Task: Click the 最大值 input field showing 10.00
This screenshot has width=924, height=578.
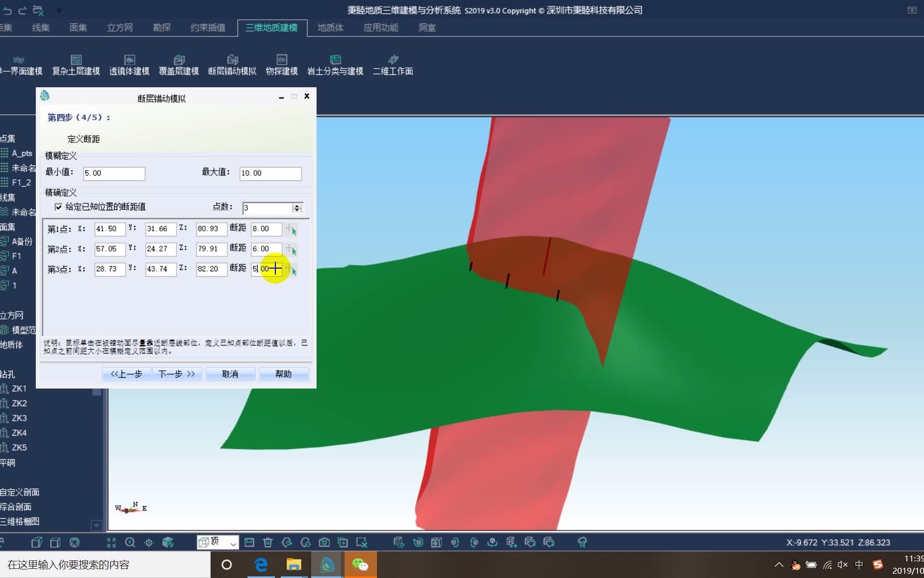Action: pos(270,173)
